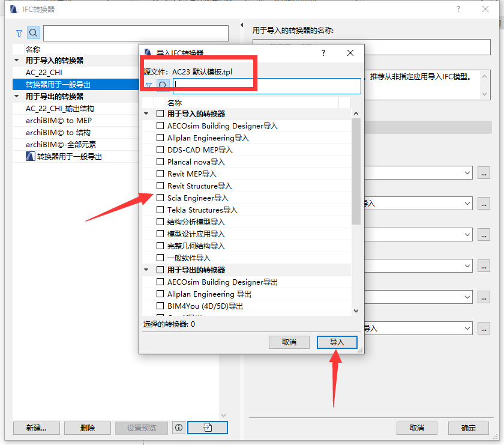Click the filter funnel icon in main window

tap(19, 33)
